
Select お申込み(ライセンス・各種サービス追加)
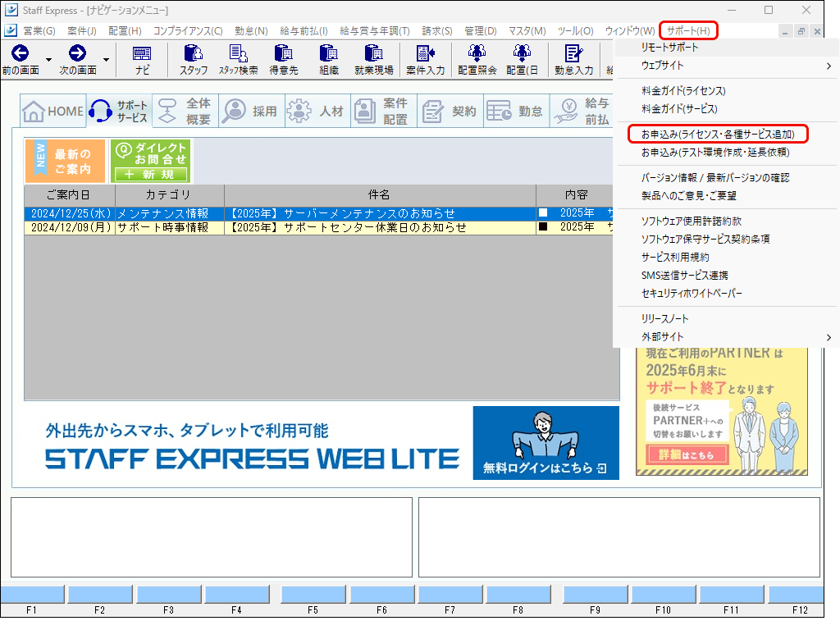pyautogui.click(x=718, y=134)
